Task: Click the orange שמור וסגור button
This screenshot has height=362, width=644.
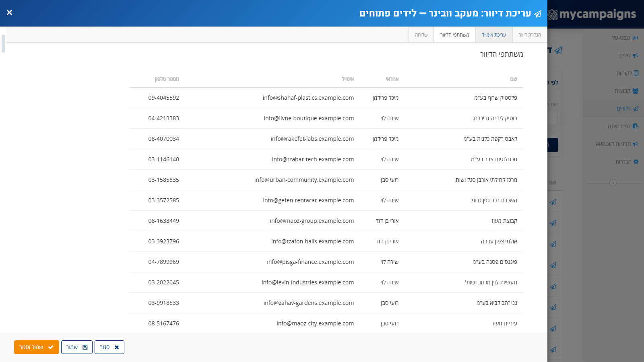Action: [x=37, y=347]
